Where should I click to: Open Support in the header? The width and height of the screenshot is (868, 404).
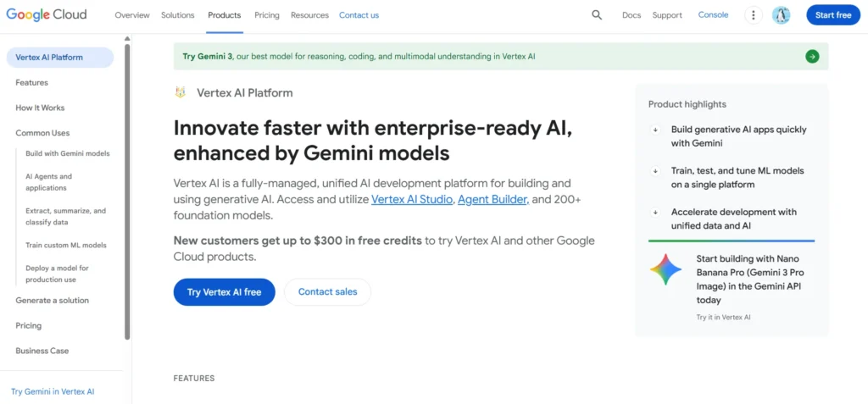point(667,15)
